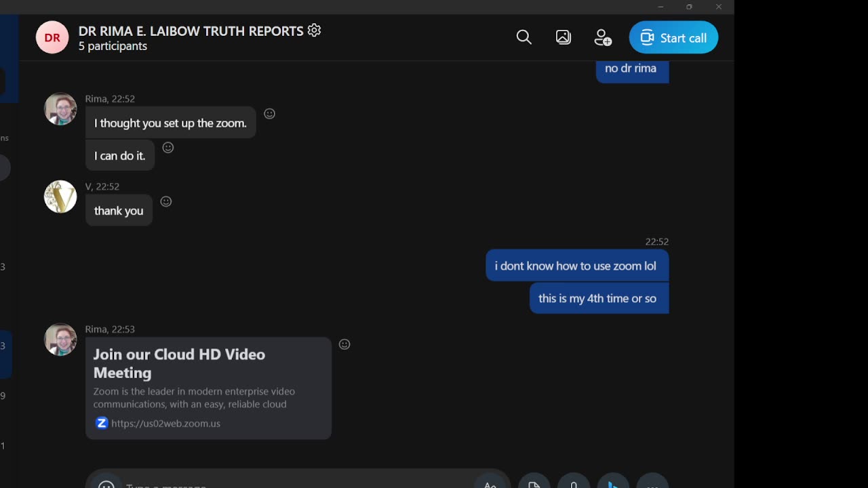Screen dimensions: 868x488
Task: Restore down the Skype window
Action: tap(689, 7)
